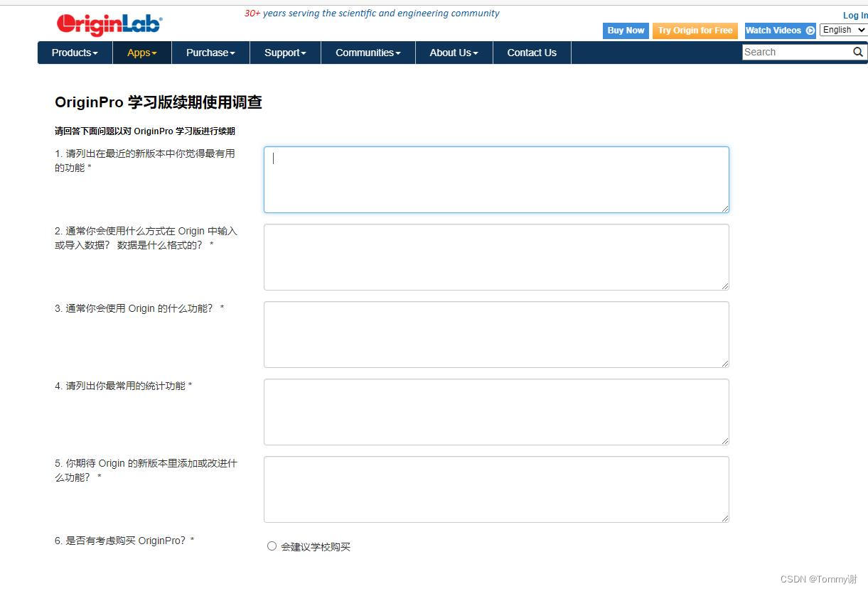Image resolution: width=868 pixels, height=591 pixels.
Task: Click the OriginLab logo
Action: tap(109, 24)
